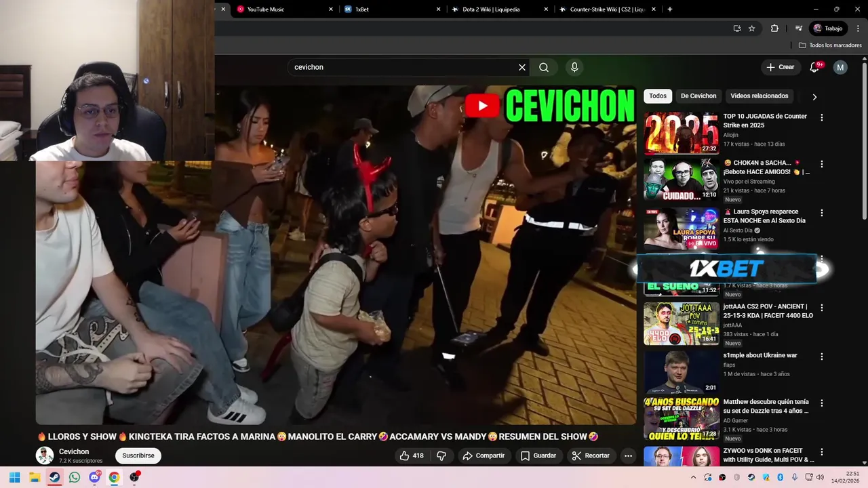Open options for Laura Spoya video

[822, 213]
